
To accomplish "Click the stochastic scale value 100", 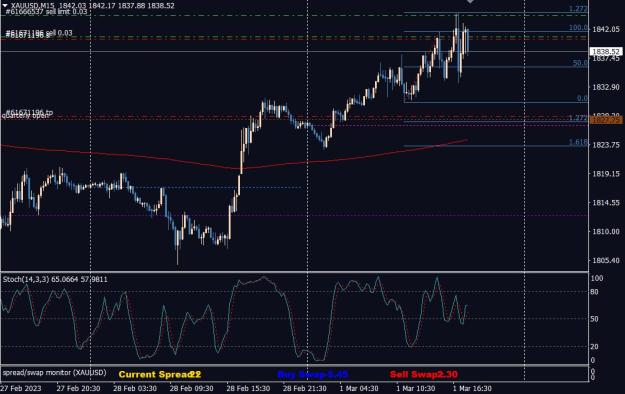I will click(x=597, y=278).
